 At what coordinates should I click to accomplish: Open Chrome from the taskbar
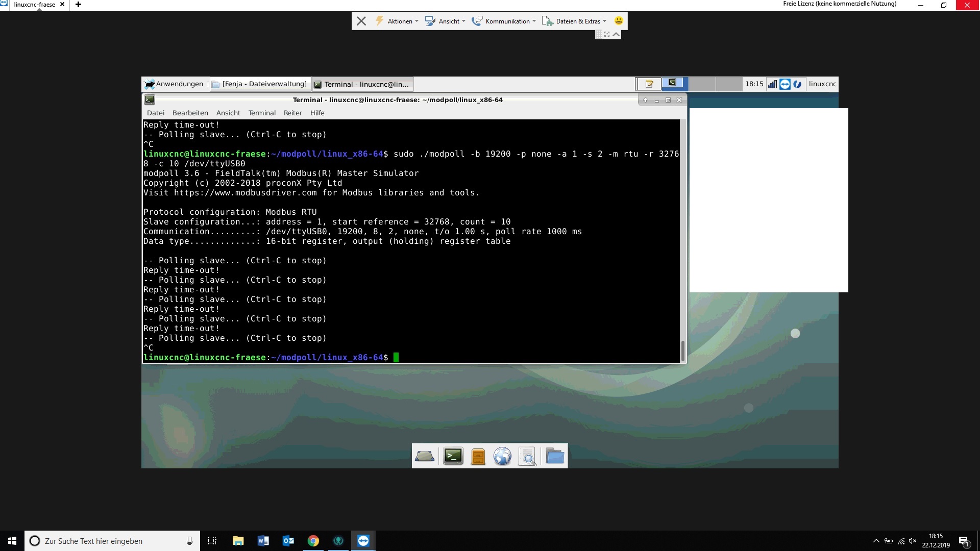coord(313,541)
